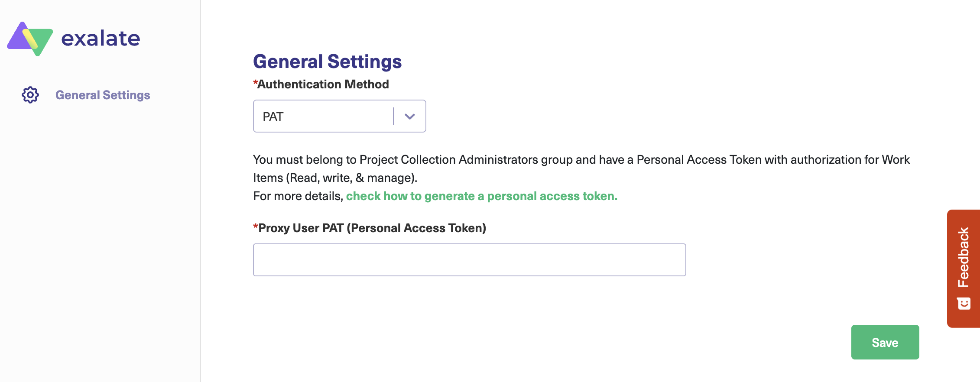Click the divider line inside the PAT dropdown
Screen dimensions: 980x382
click(394, 116)
